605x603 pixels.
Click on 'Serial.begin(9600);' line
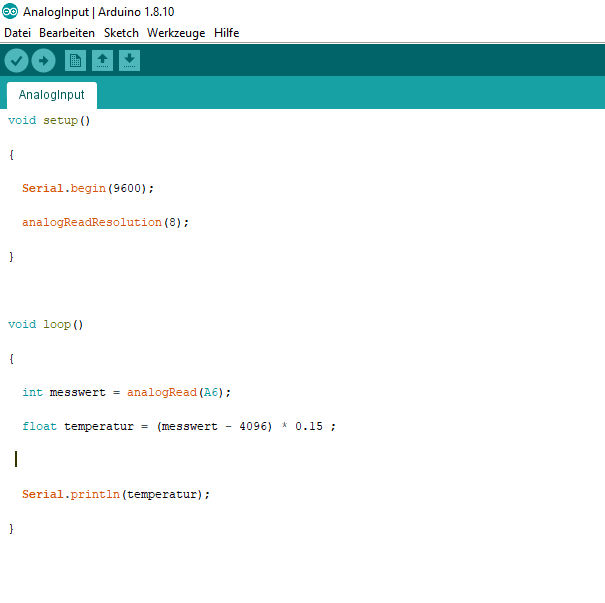click(88, 188)
